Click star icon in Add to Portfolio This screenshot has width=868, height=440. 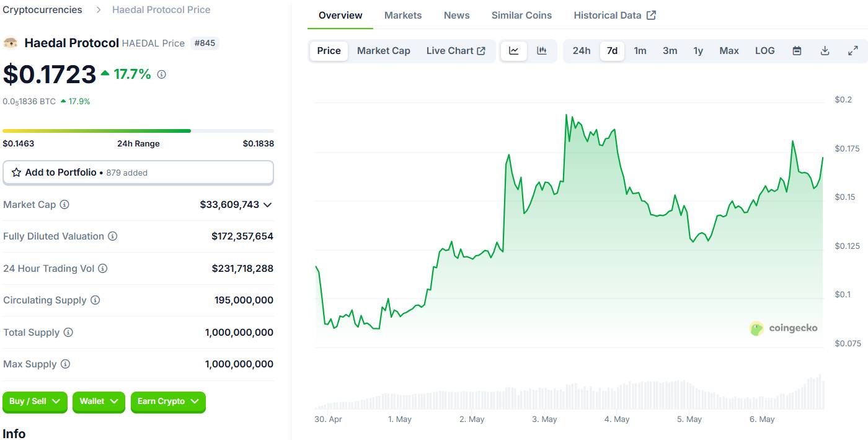coord(16,173)
